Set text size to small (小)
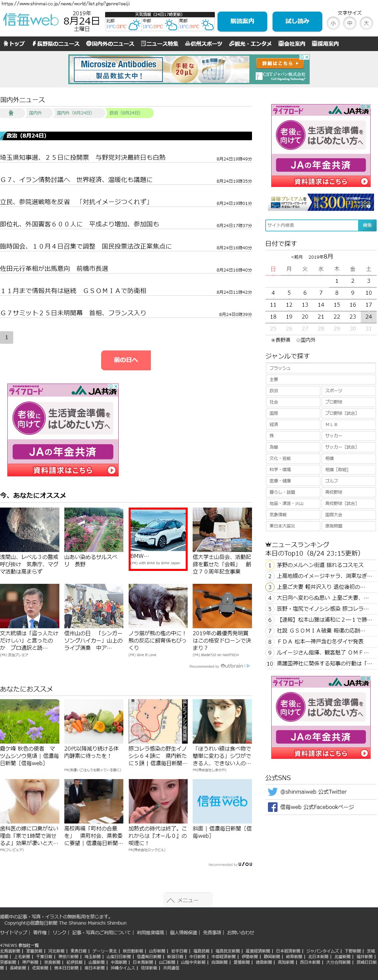 tap(333, 23)
